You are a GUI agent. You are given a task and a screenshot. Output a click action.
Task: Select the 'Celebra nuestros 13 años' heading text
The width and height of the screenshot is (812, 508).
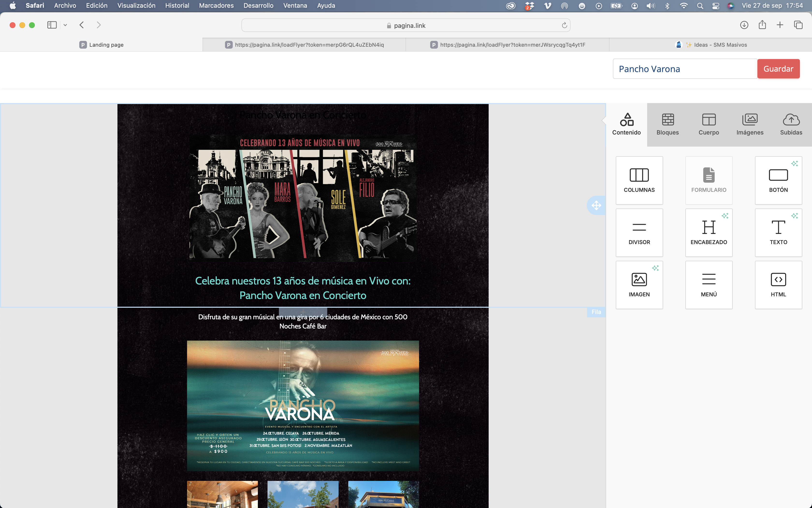tap(303, 288)
